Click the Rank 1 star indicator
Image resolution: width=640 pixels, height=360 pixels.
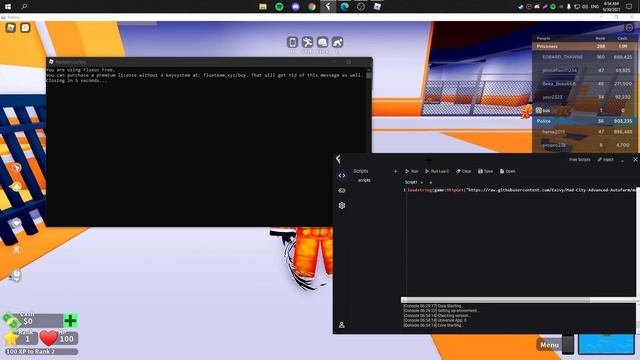pos(20,338)
